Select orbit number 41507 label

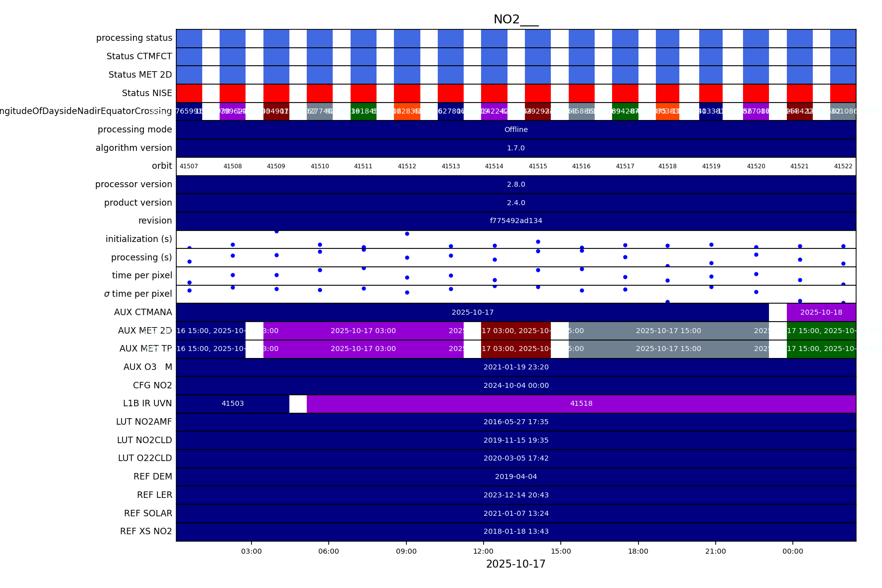[189, 166]
